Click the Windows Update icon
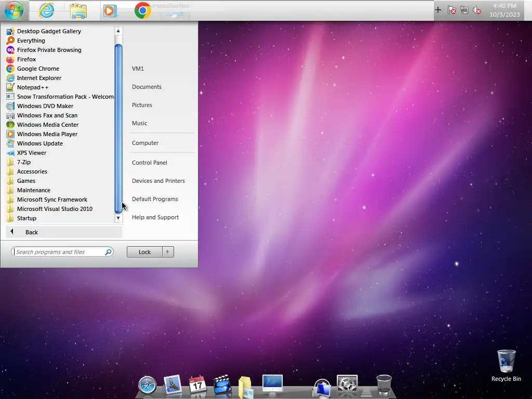Screen dimensions: 532x399 click(x=10, y=143)
